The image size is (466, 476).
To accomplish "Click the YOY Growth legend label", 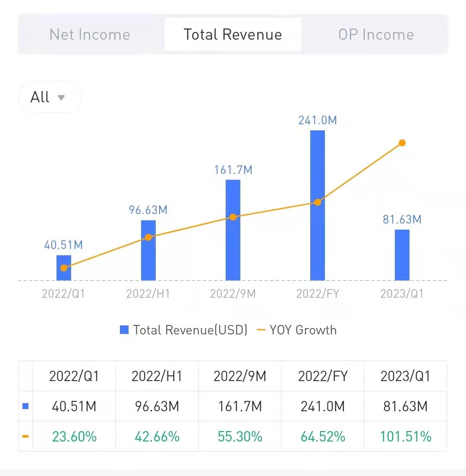I will (x=303, y=330).
